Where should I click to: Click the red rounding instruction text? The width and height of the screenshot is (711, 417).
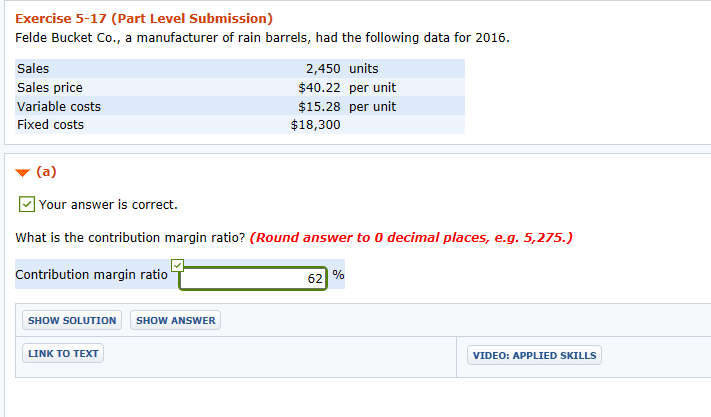coord(411,238)
